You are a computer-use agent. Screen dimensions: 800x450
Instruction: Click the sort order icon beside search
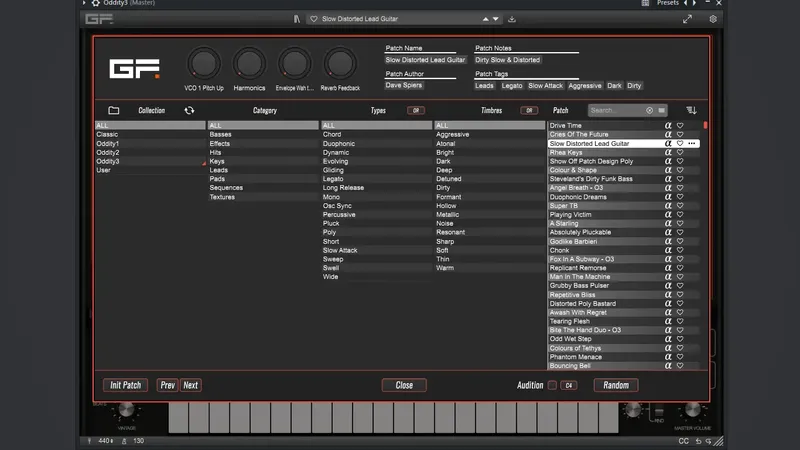pos(691,110)
